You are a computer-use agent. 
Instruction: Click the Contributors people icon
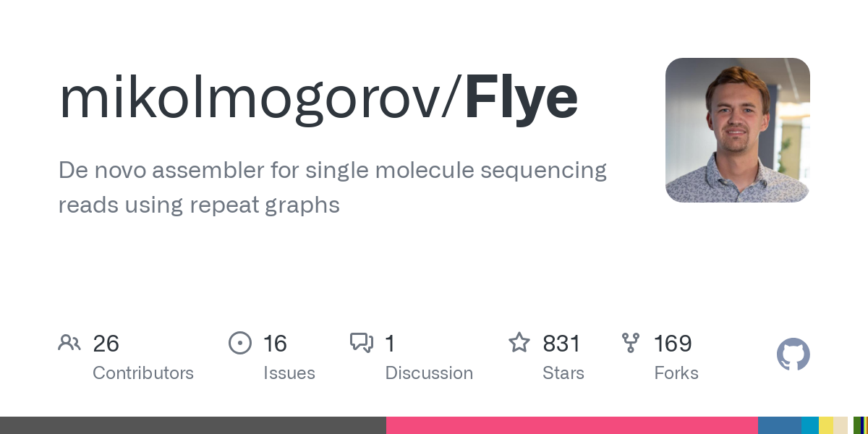coord(69,343)
